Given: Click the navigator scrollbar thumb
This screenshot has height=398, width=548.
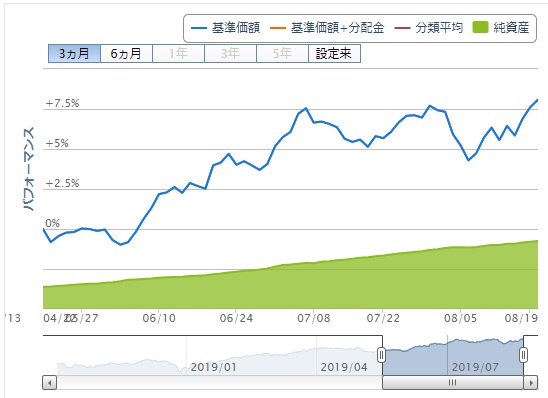Looking at the screenshot, I should point(453,383).
